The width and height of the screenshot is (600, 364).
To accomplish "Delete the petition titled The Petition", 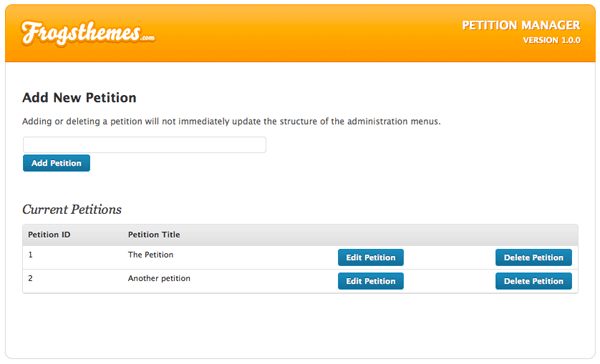I will (533, 258).
